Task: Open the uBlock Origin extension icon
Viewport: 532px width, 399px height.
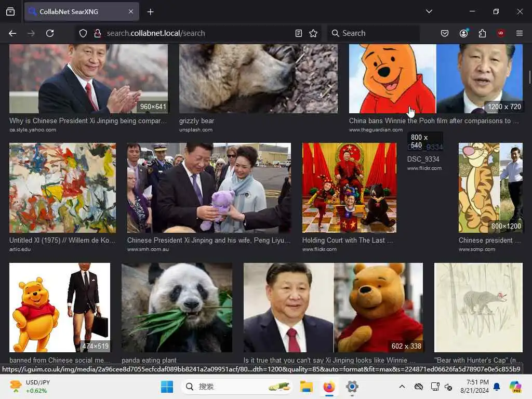Action: click(x=501, y=33)
